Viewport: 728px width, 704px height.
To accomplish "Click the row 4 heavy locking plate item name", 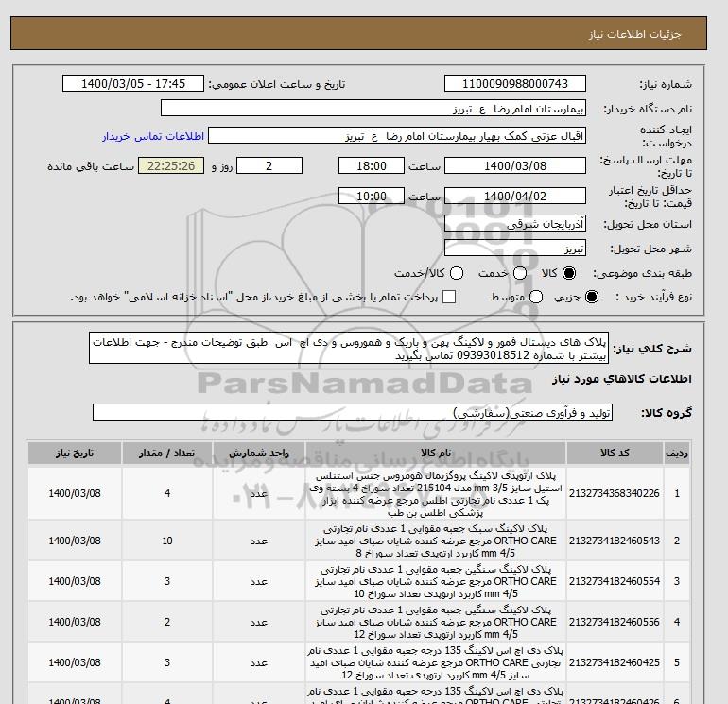I will pyautogui.click(x=436, y=623).
